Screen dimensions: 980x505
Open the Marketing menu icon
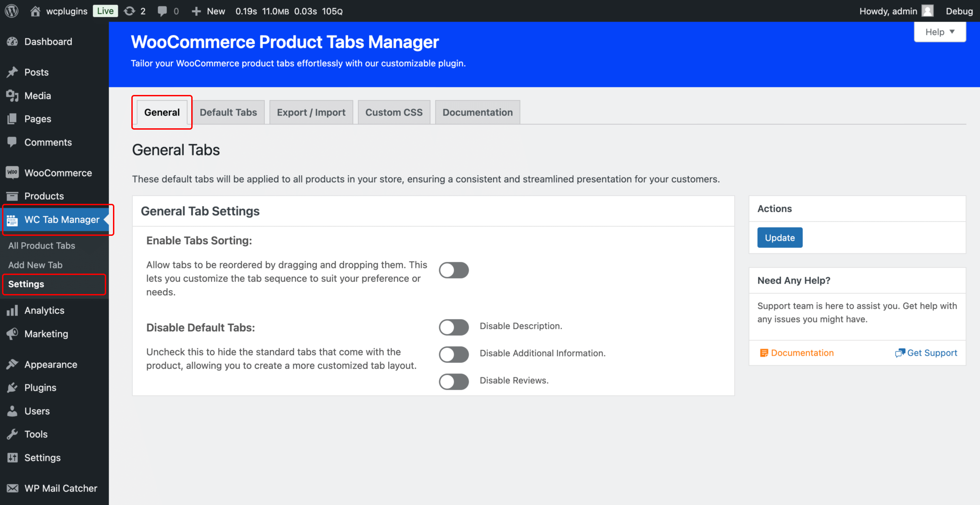click(x=13, y=334)
